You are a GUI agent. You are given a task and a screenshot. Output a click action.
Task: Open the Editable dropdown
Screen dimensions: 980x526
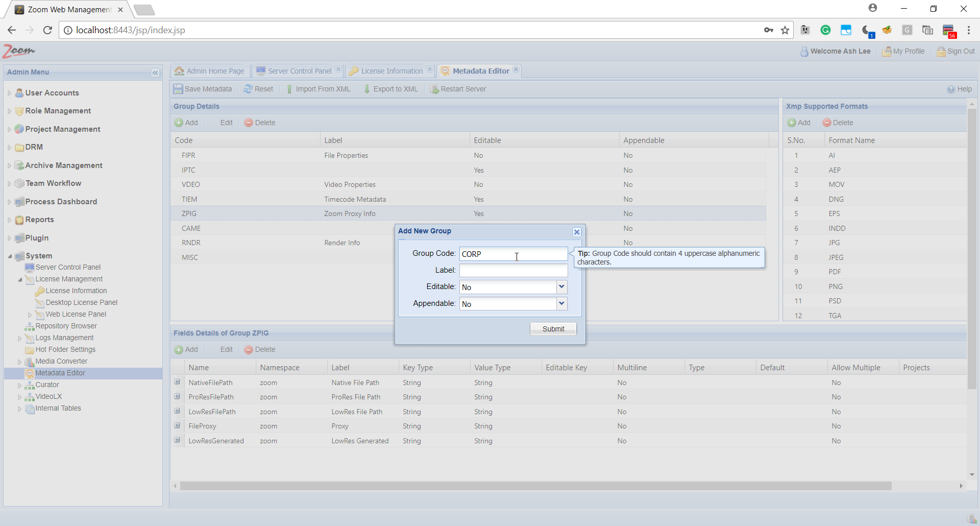point(561,287)
